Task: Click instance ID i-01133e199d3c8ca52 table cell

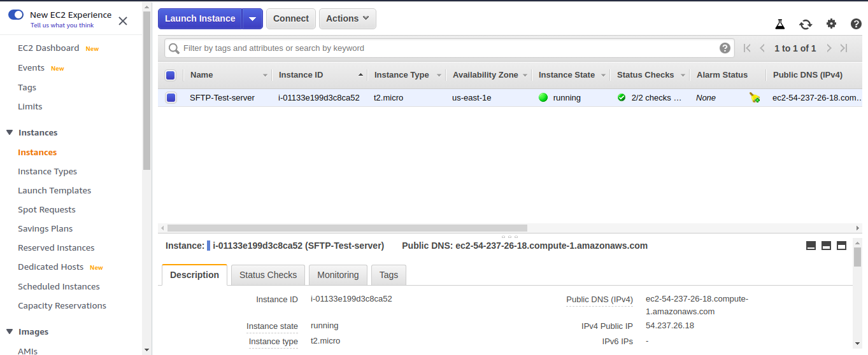Action: 319,98
